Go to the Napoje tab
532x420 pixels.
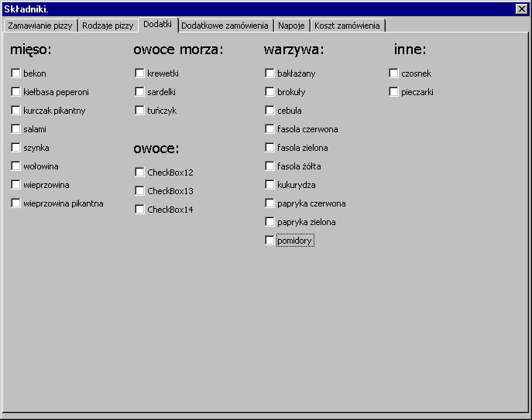[292, 26]
